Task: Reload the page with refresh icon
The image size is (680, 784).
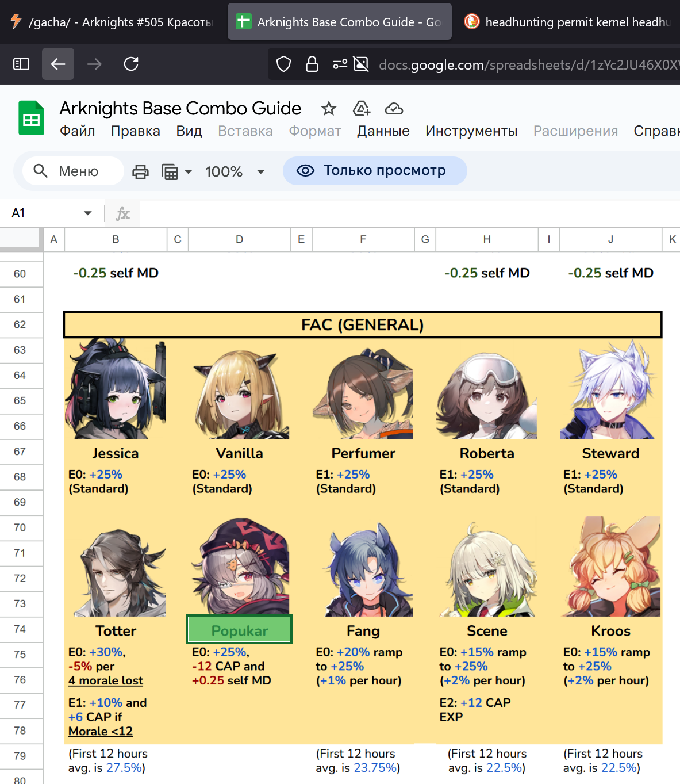Action: tap(131, 64)
